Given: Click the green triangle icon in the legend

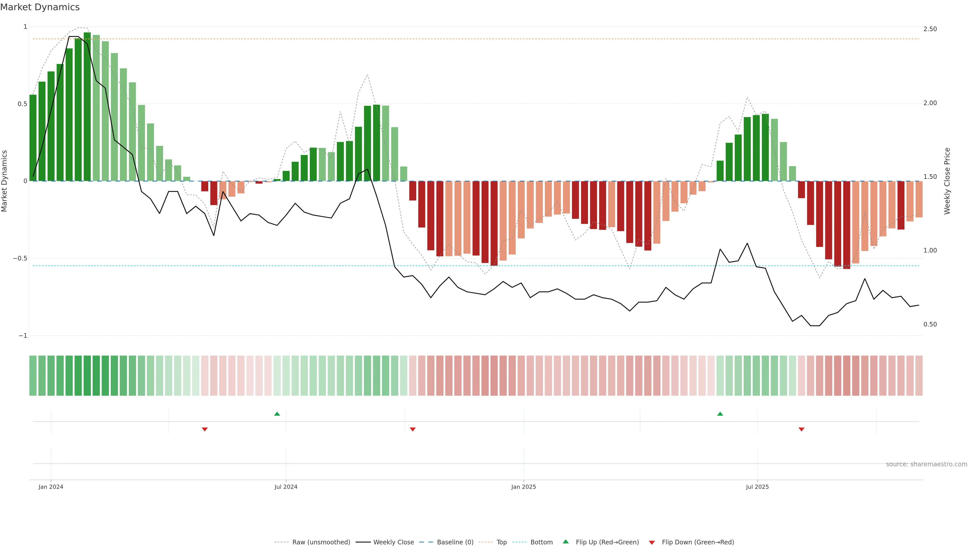Looking at the screenshot, I should (566, 542).
